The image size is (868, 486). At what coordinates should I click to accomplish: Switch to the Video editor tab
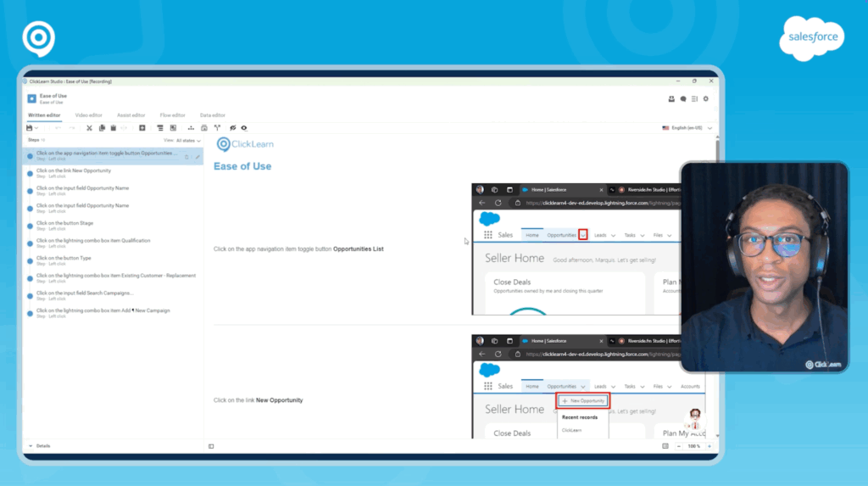point(88,115)
